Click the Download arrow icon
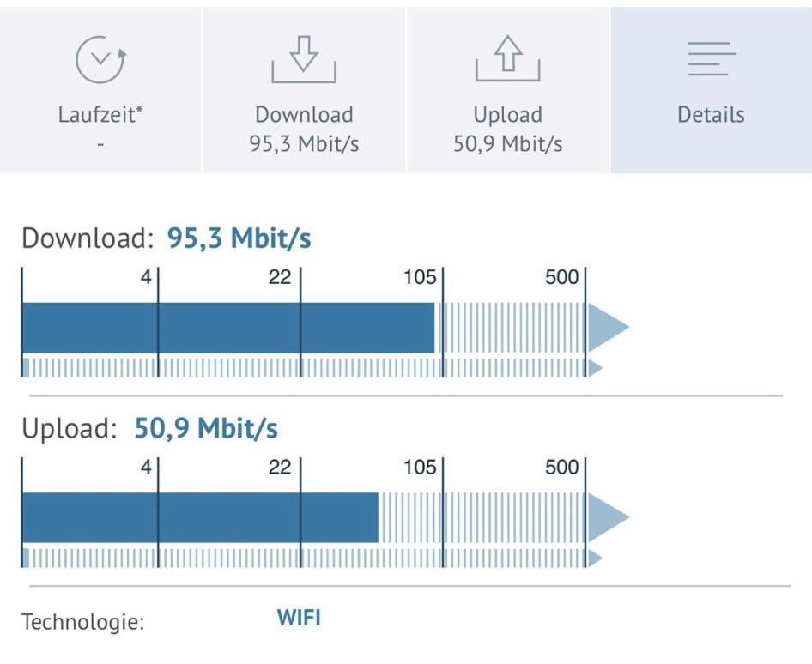Screen dimensions: 812x664 coord(304,59)
